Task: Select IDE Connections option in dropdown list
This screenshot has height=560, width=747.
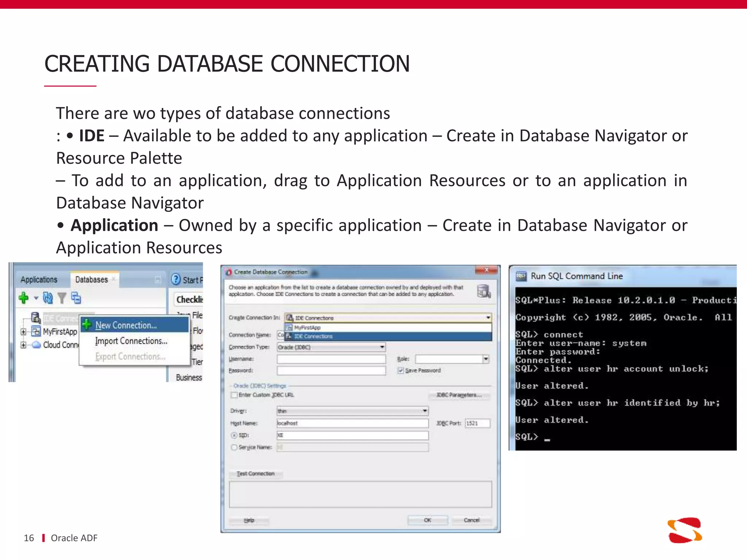Action: click(x=388, y=336)
